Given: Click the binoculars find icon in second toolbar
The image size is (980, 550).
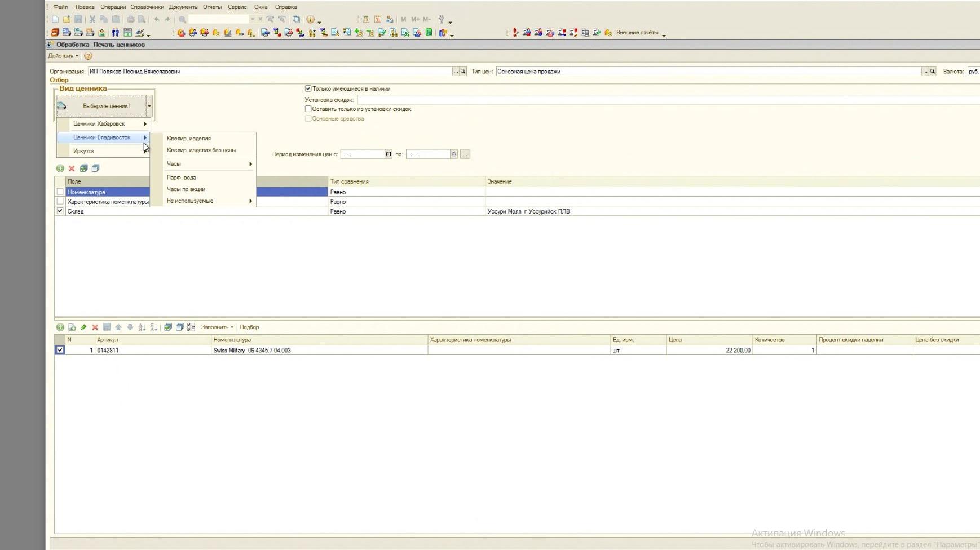Looking at the screenshot, I should 115,33.
